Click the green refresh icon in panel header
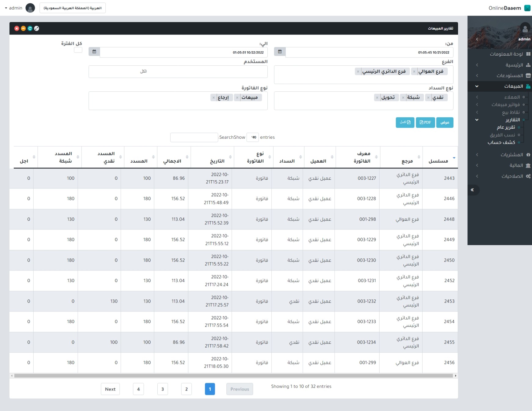 [x=30, y=28]
